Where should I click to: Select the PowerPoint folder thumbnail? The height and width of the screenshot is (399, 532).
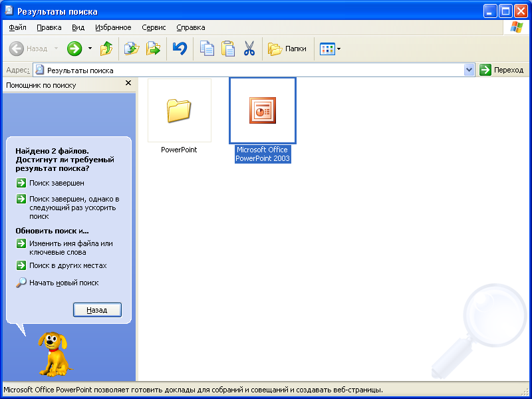[180, 110]
